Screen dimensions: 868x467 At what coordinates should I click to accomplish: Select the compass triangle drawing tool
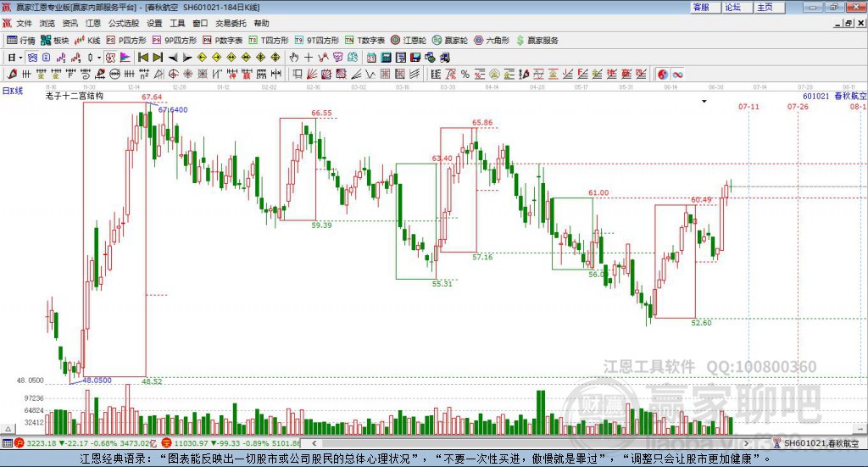pos(159,74)
